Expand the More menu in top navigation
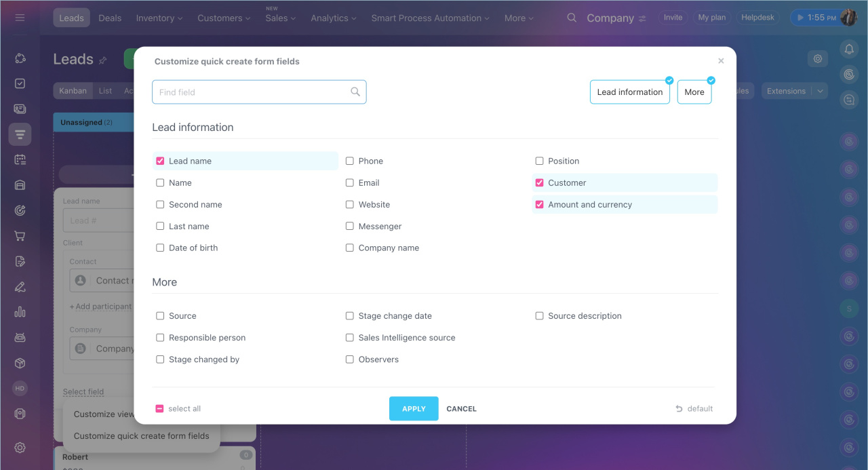 pyautogui.click(x=519, y=18)
